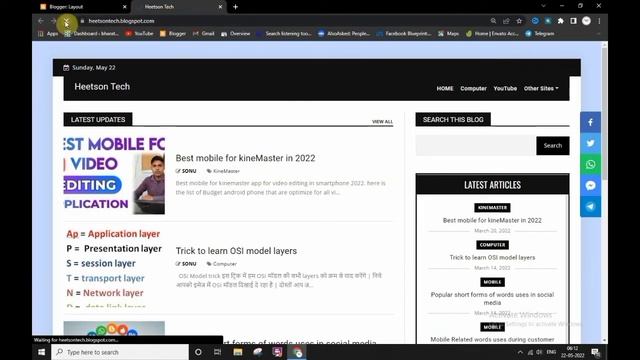
Task: Show hidden system tray icons
Action: (520, 352)
